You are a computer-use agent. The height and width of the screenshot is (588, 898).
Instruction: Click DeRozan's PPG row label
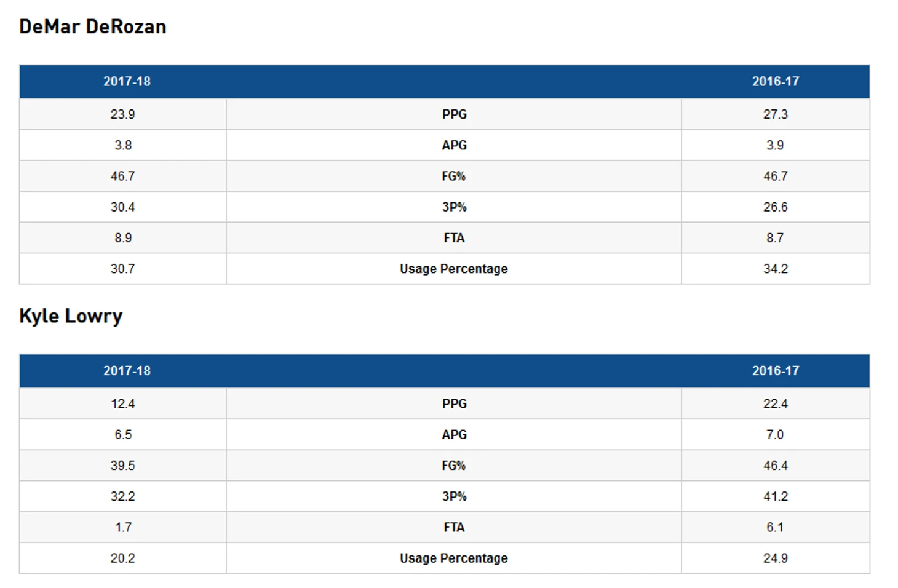[x=455, y=114]
